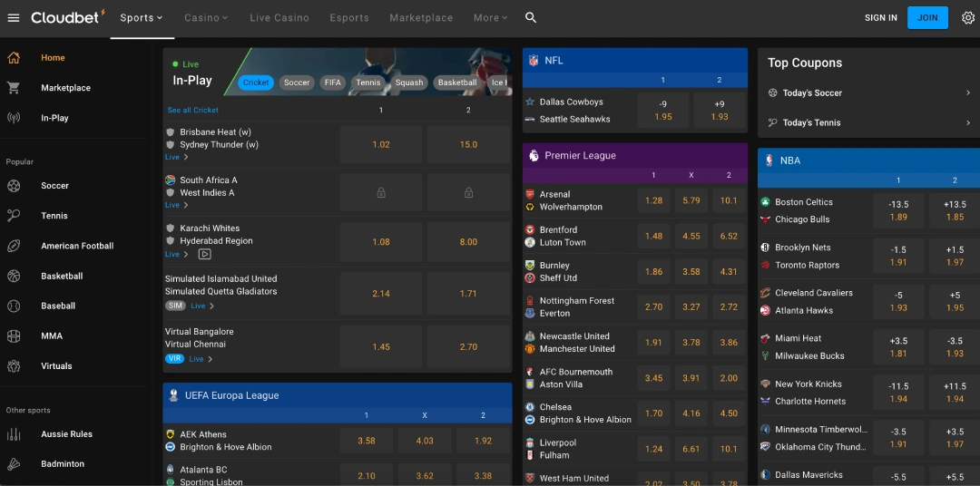This screenshot has height=486, width=980.
Task: Bet on Brisbane Heat at 1.02
Action: tap(381, 144)
